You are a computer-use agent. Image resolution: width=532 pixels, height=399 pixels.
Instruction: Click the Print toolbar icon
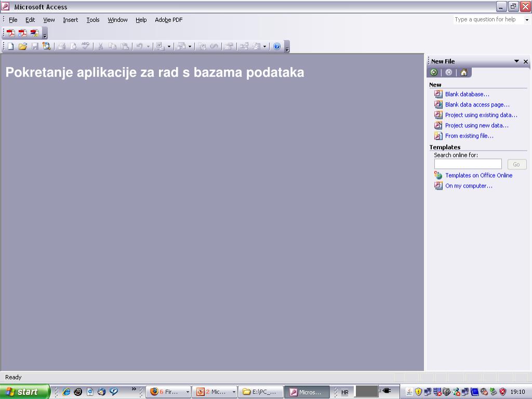[x=61, y=46]
